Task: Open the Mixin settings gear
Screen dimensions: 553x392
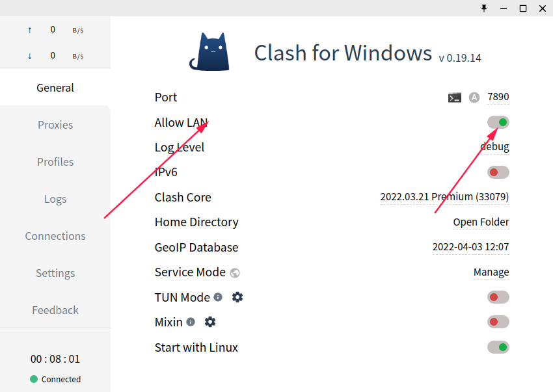Action: [209, 322]
